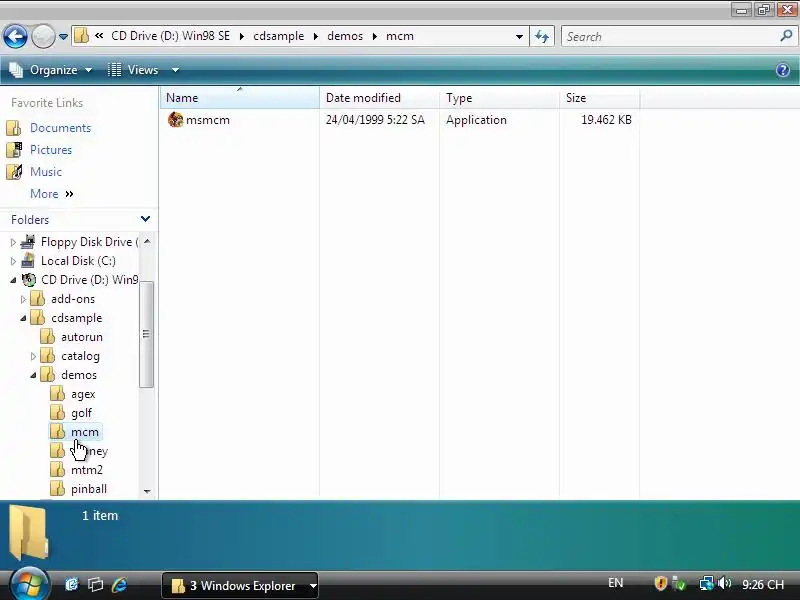
Task: Click the Views button
Action: [x=134, y=70]
